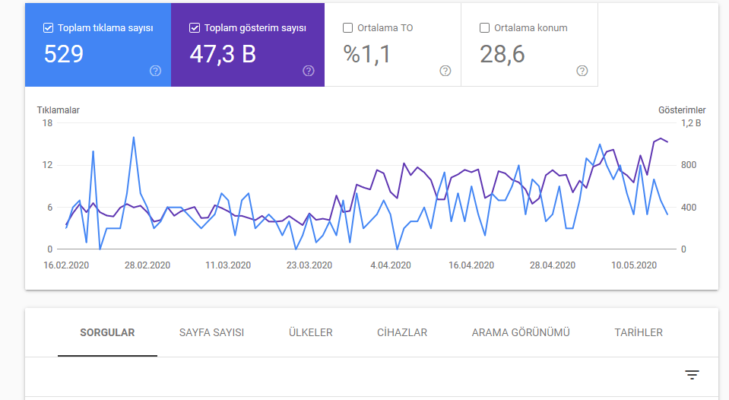729x400 pixels.
Task: Click help icon in Toplam tıklama sayısı card
Action: point(155,70)
